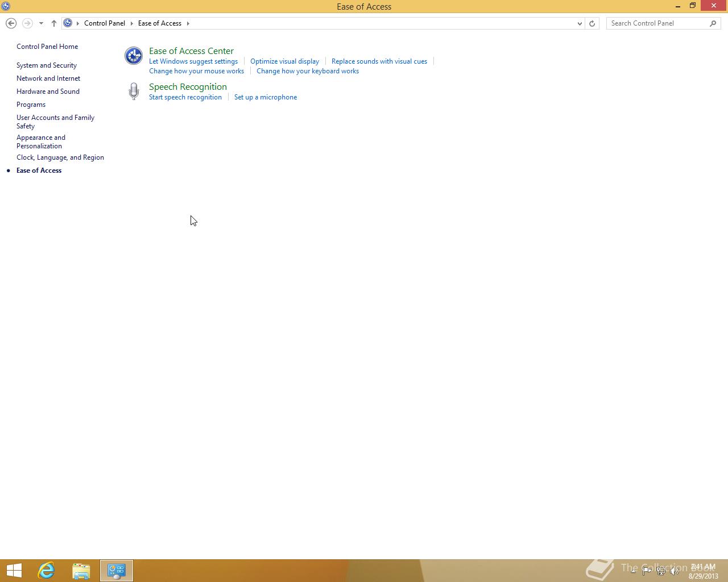728x582 pixels.
Task: Show hidden tray icons arrow
Action: (x=633, y=571)
